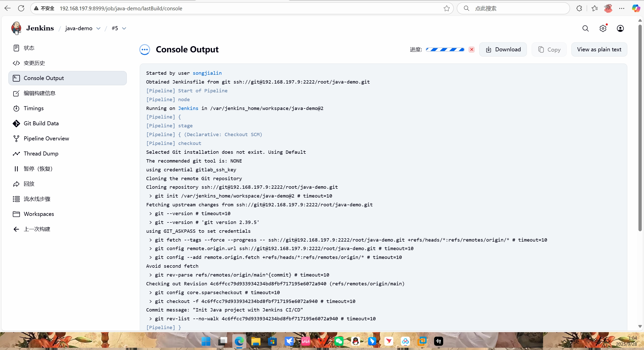644x350 pixels.
Task: Click the Thread Dump graph icon
Action: pyautogui.click(x=16, y=153)
